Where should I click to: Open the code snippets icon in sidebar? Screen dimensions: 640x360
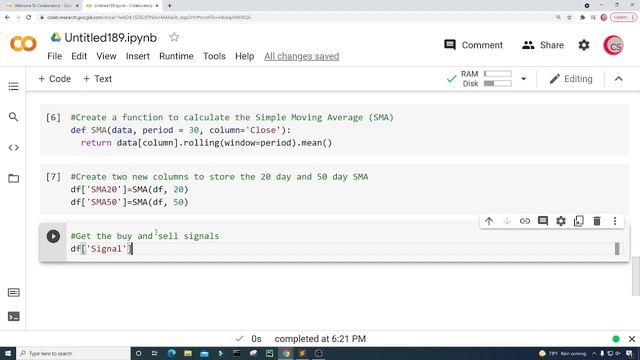click(x=13, y=148)
